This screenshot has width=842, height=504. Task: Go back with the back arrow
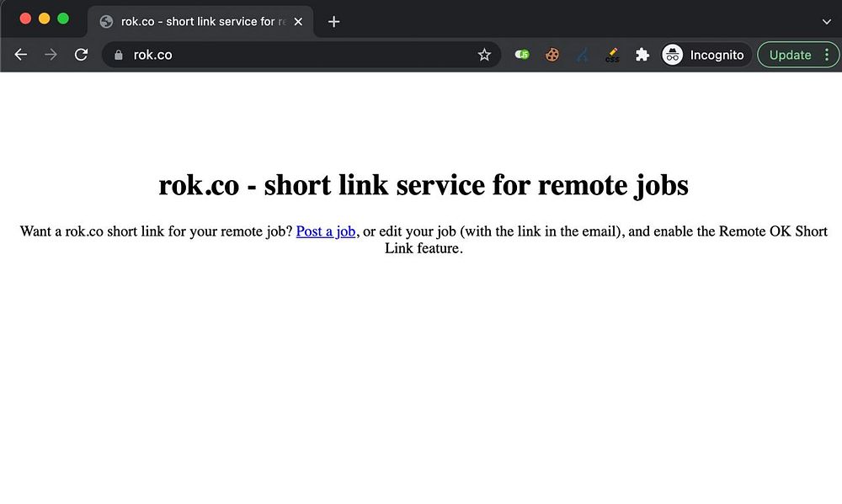[x=20, y=55]
